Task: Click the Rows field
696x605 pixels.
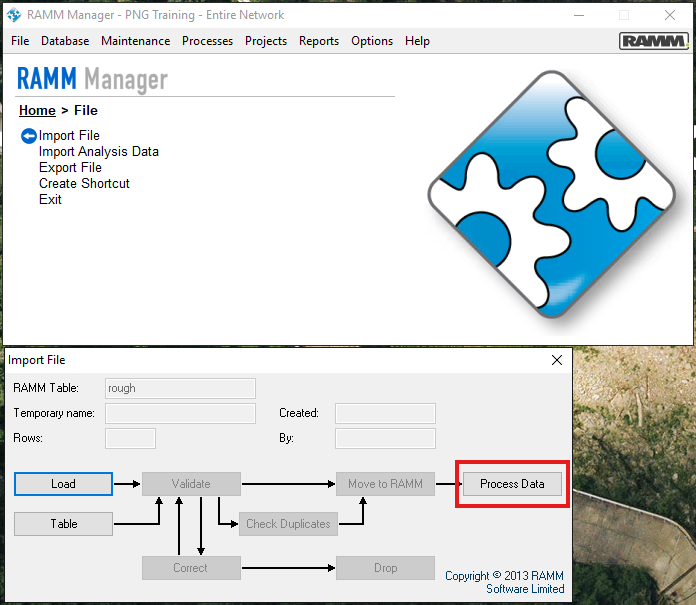Action: pos(130,438)
